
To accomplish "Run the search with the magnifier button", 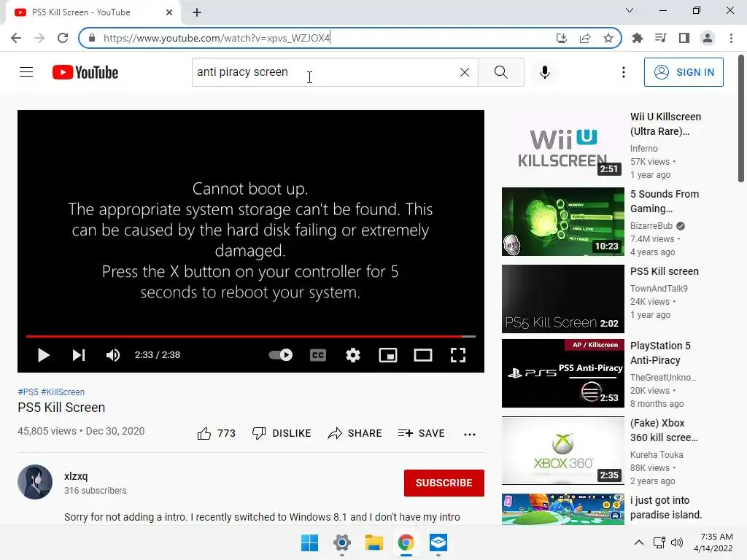I will pyautogui.click(x=500, y=72).
